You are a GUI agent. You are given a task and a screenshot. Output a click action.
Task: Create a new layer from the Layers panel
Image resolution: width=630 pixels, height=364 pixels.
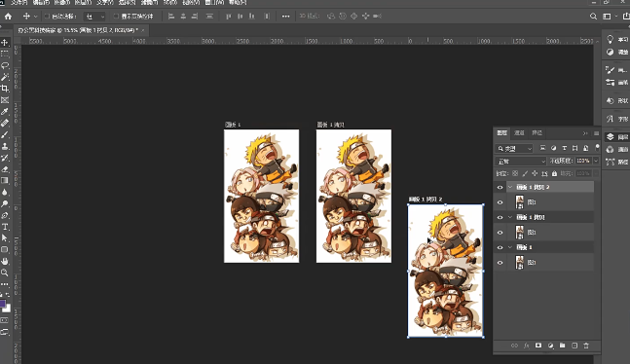pyautogui.click(x=574, y=346)
